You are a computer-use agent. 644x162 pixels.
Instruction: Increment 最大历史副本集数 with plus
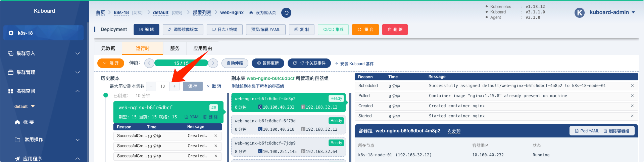[x=175, y=86]
